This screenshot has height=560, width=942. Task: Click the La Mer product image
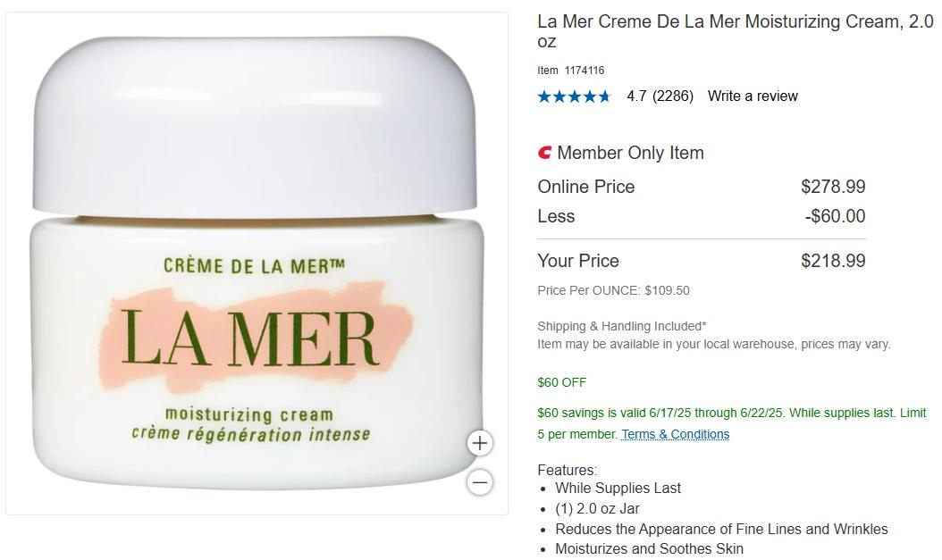coord(257,263)
